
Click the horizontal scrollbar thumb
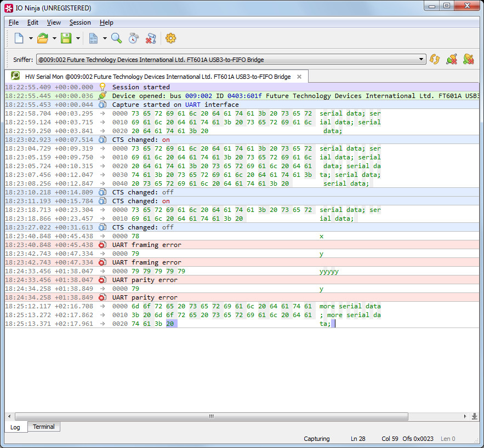(212, 417)
